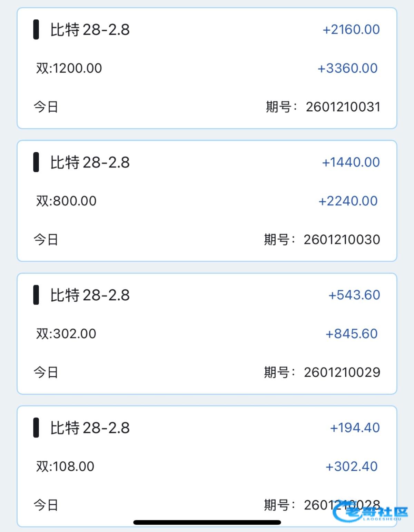Image resolution: width=414 pixels, height=532 pixels.
Task: Tap the +194.40 profit amount
Action: pyautogui.click(x=355, y=428)
